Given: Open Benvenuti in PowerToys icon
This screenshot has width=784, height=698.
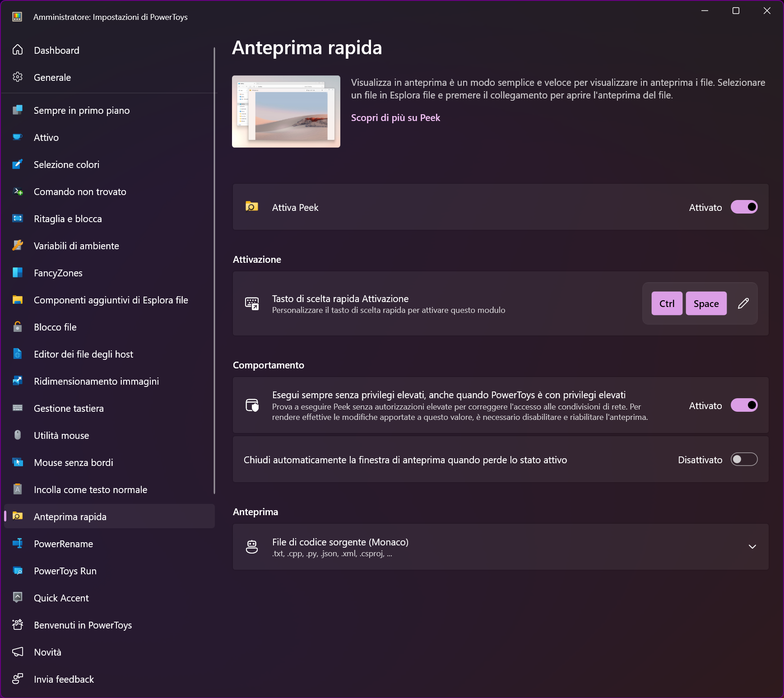Looking at the screenshot, I should click(x=18, y=625).
